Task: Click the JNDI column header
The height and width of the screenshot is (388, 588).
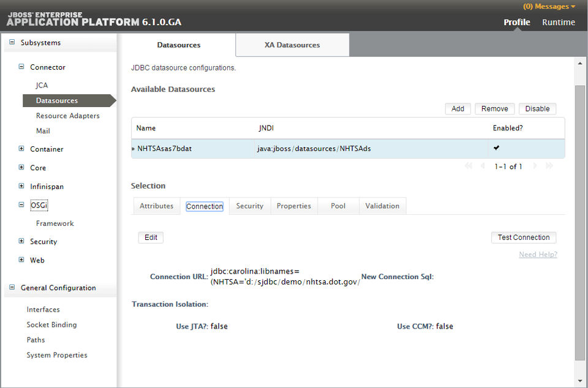Action: tap(266, 128)
